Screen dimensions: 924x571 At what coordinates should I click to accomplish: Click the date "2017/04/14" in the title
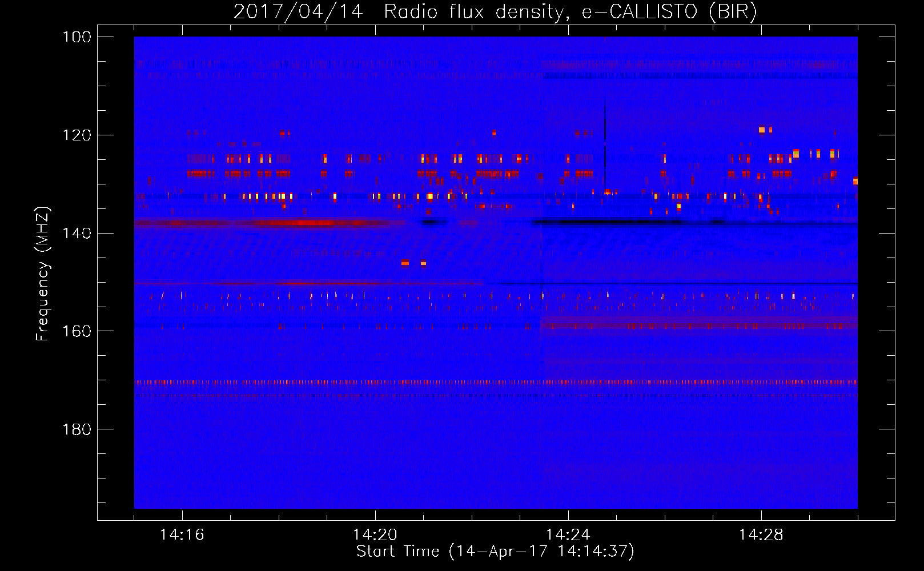click(298, 12)
